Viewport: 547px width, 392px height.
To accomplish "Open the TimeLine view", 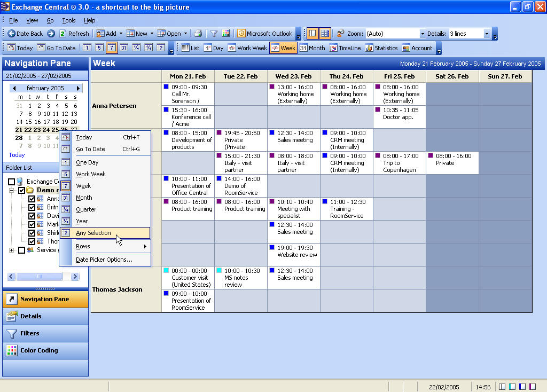I will (346, 48).
